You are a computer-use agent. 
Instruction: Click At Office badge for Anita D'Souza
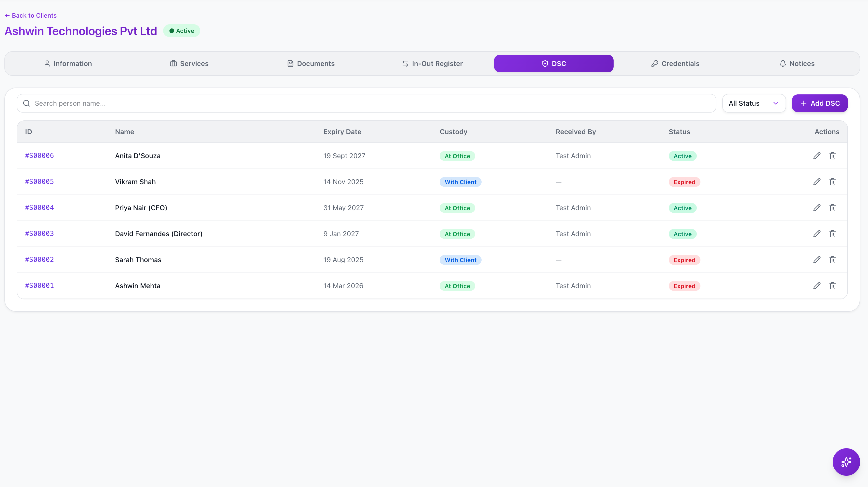tap(457, 156)
